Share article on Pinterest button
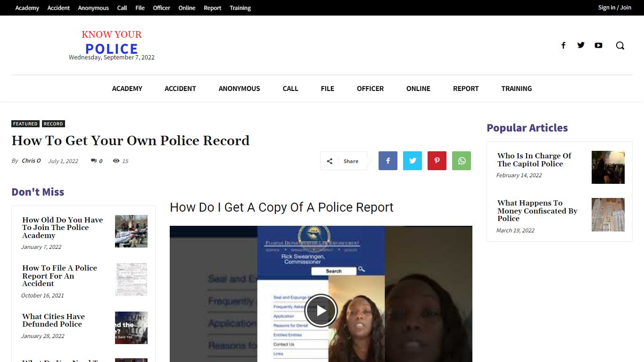The height and width of the screenshot is (362, 644). click(437, 161)
